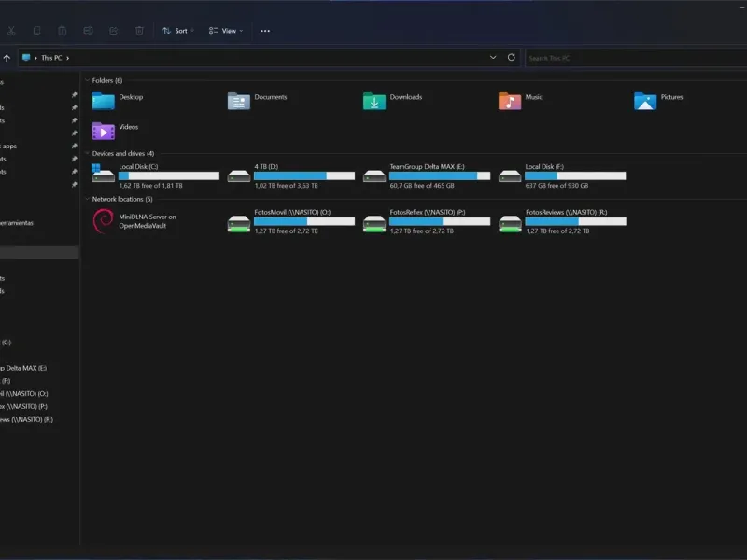Click the Delete trash icon in toolbar
This screenshot has width=747, height=560.
point(139,31)
